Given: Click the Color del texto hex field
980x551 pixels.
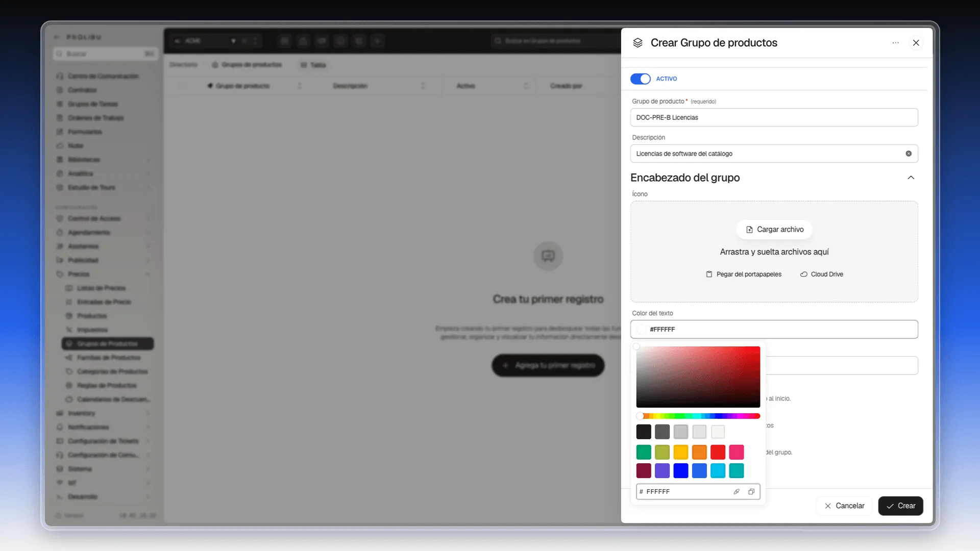Looking at the screenshot, I should [774, 329].
